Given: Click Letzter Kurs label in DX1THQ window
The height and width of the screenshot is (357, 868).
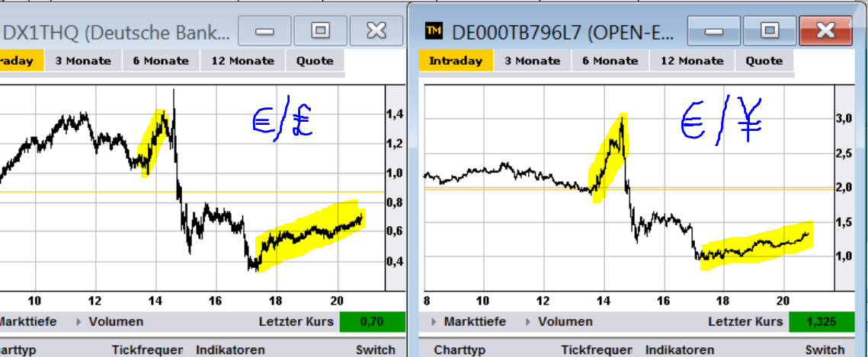Looking at the screenshot, I should pyautogui.click(x=296, y=321).
